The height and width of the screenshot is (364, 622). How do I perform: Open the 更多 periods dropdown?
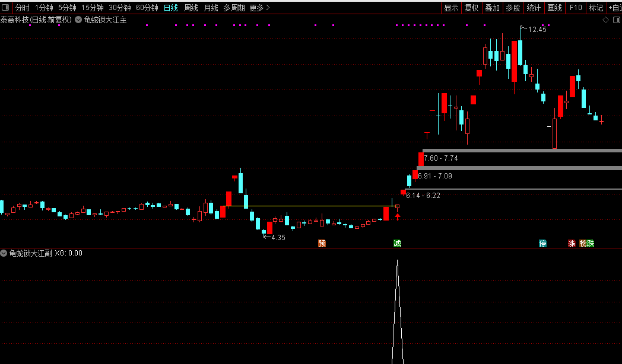pos(259,8)
